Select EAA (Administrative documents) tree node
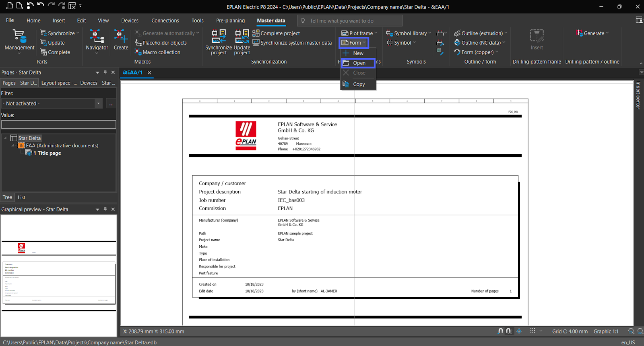The image size is (644, 346). coord(58,145)
